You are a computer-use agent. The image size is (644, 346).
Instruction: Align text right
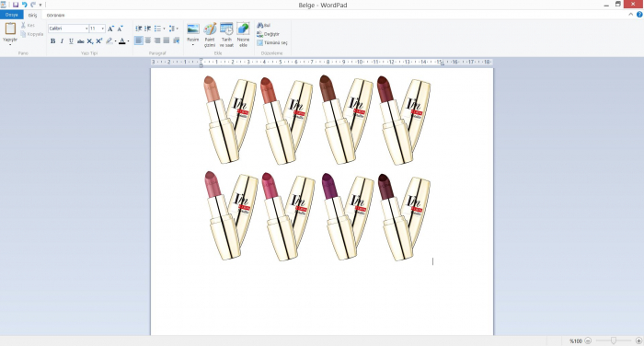(x=157, y=40)
